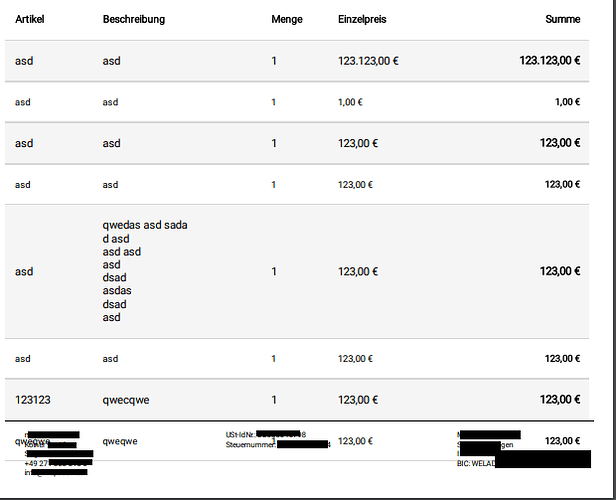The width and height of the screenshot is (616, 500).
Task: Select the qweqwe description in last row
Action: click(120, 441)
